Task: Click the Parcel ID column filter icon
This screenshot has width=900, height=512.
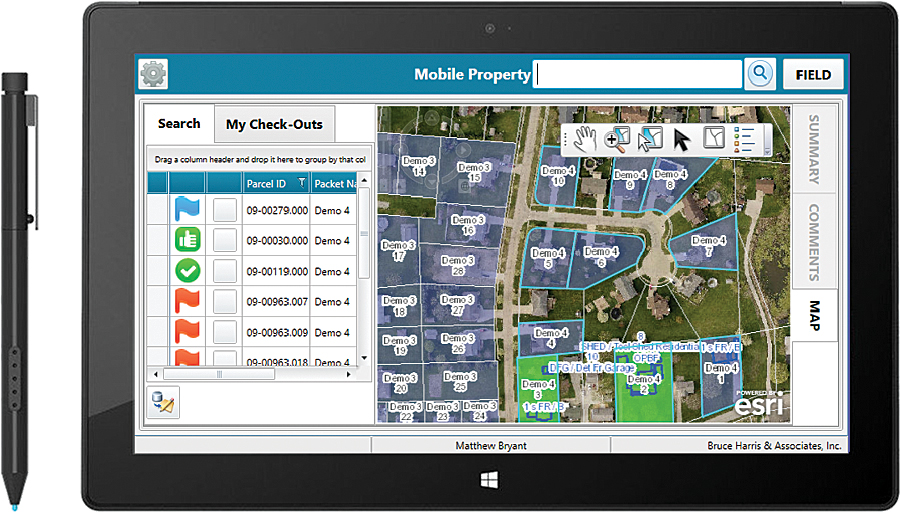Action: [301, 183]
